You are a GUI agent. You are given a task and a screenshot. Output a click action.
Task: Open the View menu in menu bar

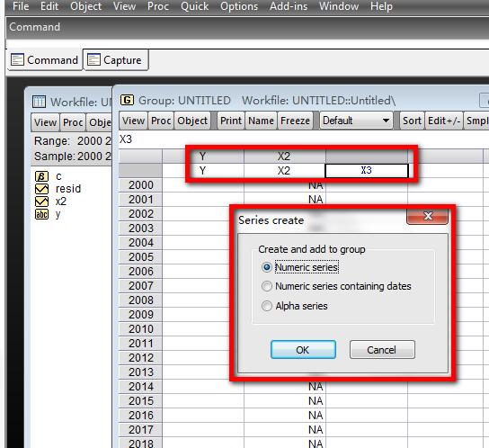(x=124, y=6)
